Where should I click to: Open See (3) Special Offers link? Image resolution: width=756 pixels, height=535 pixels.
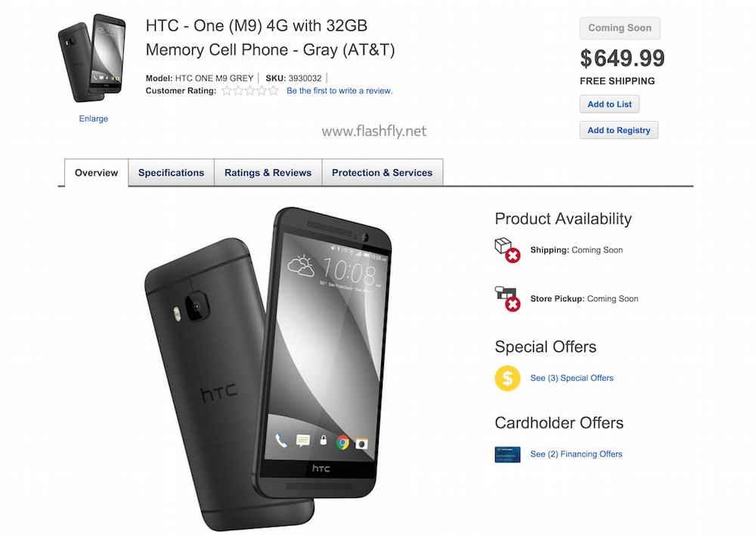572,378
